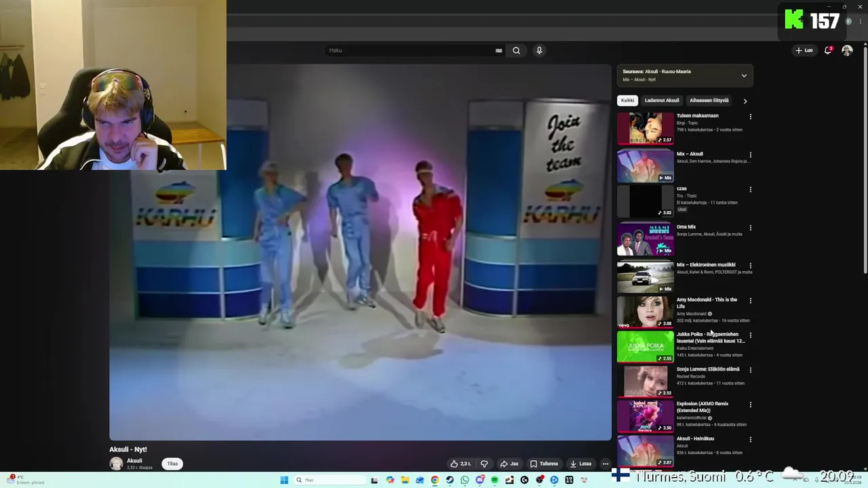Open File Explorer from the taskbar
868x488 pixels.
[405, 480]
